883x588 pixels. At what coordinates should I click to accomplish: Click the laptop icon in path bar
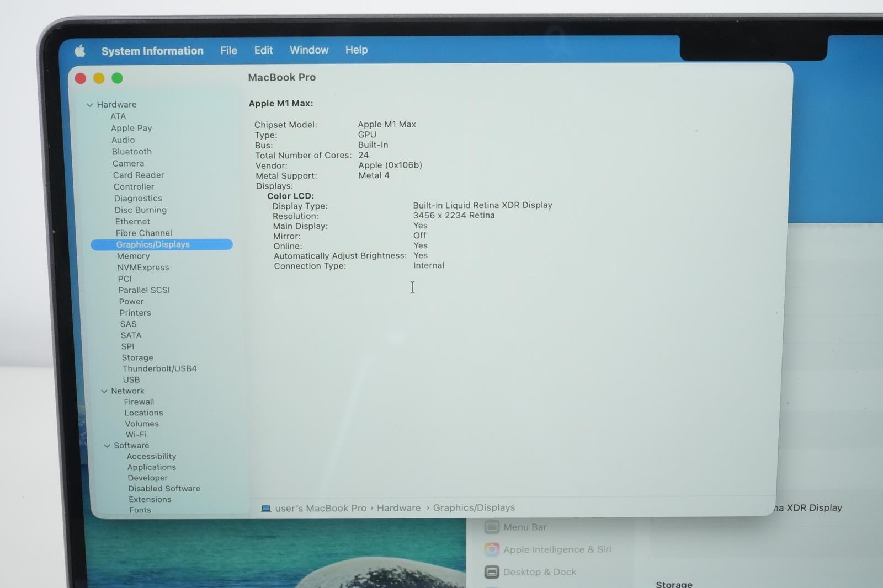pyautogui.click(x=266, y=509)
